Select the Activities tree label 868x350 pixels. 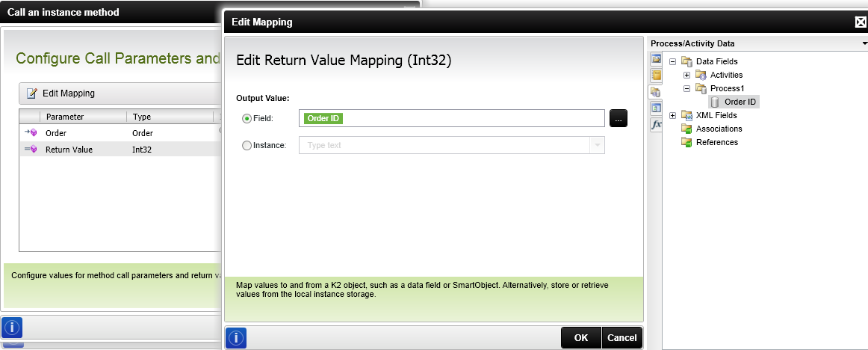click(726, 75)
